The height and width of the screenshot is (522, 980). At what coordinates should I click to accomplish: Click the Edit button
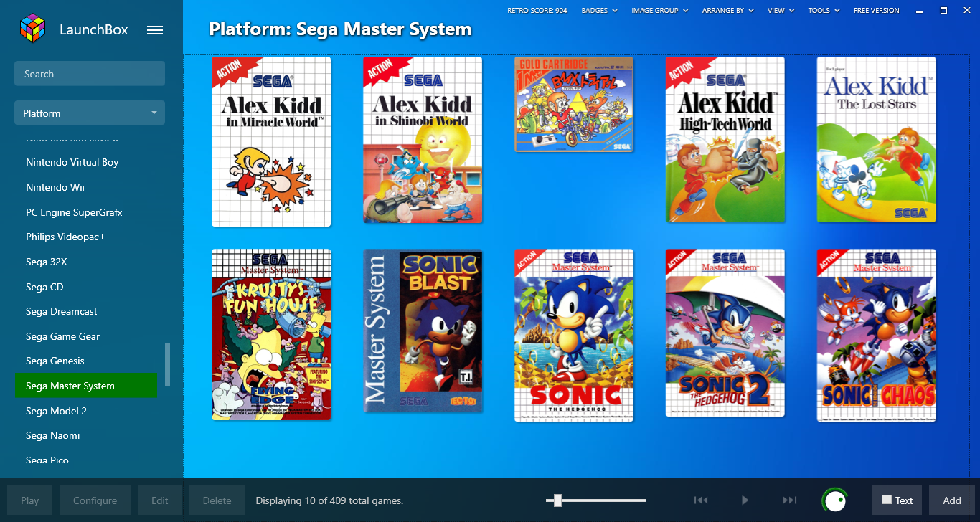tap(160, 500)
